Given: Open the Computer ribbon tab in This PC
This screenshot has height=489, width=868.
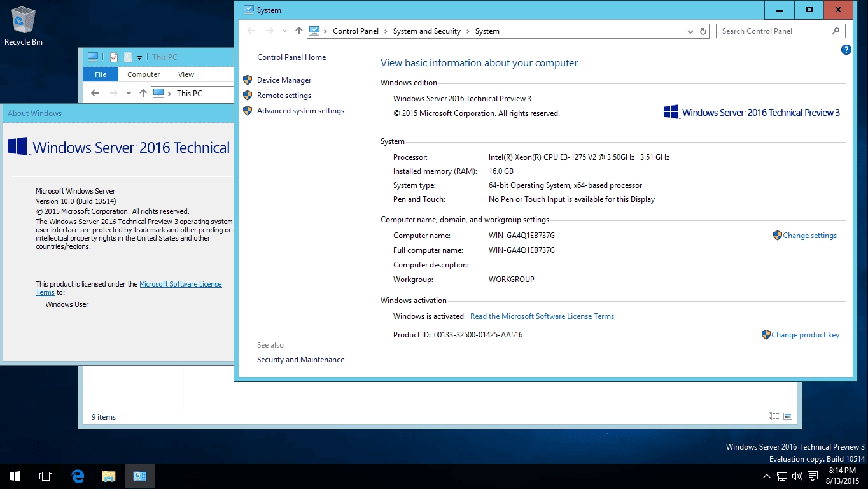Looking at the screenshot, I should pyautogui.click(x=143, y=74).
